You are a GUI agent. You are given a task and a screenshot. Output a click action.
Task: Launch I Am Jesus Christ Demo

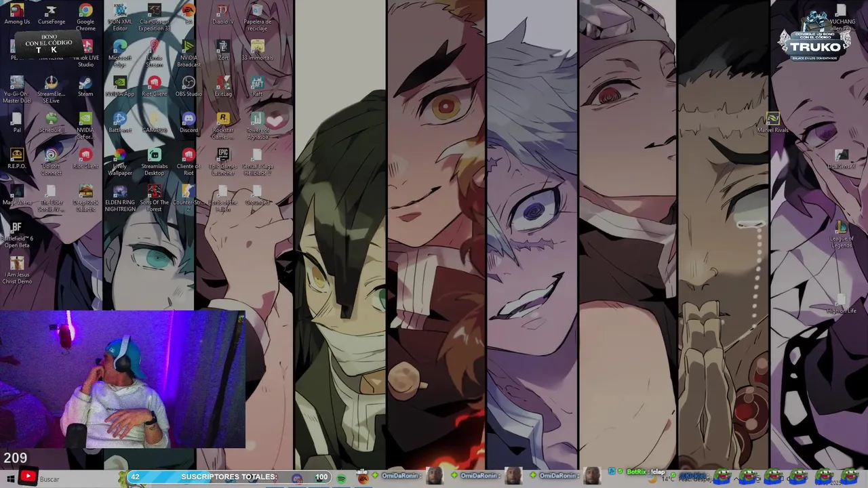click(17, 270)
